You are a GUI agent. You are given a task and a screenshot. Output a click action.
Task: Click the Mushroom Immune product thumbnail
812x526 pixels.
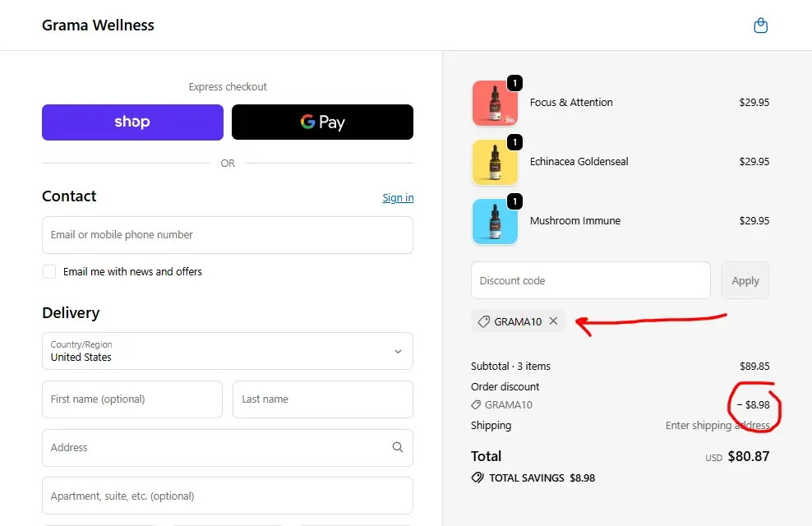click(495, 221)
